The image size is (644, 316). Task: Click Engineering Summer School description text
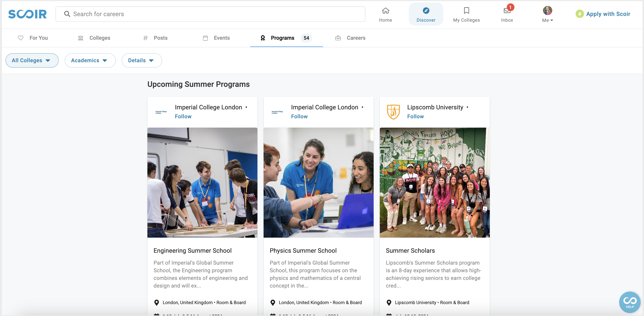[201, 274]
